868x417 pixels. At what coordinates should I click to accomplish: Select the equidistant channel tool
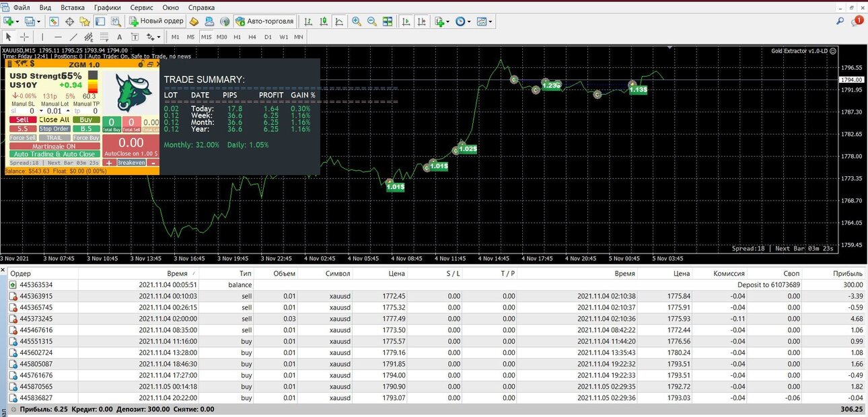pos(89,37)
